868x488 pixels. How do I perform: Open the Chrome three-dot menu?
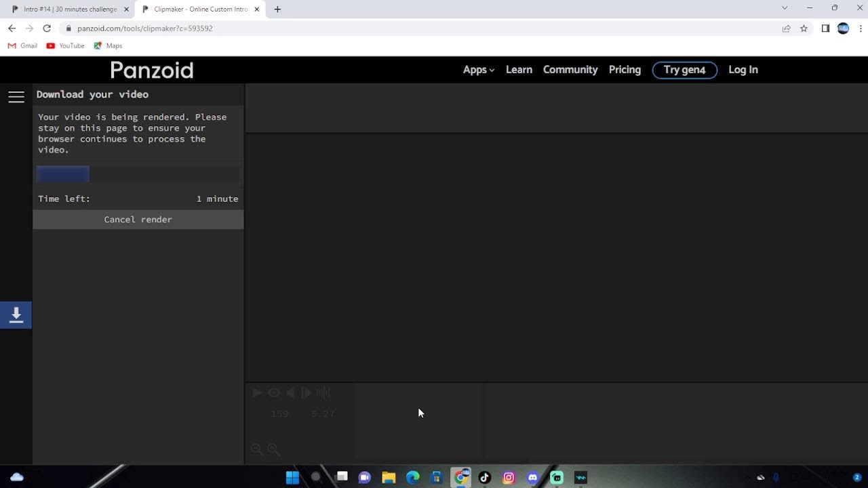click(x=861, y=28)
